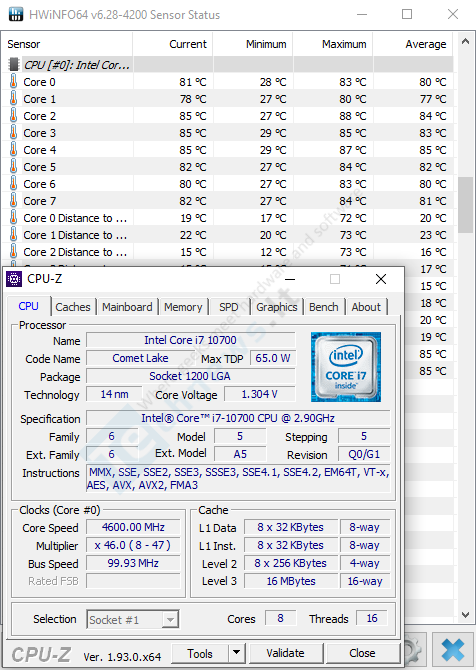
Task: Click the settings gear icon behind CPU-Z
Action: (414, 650)
